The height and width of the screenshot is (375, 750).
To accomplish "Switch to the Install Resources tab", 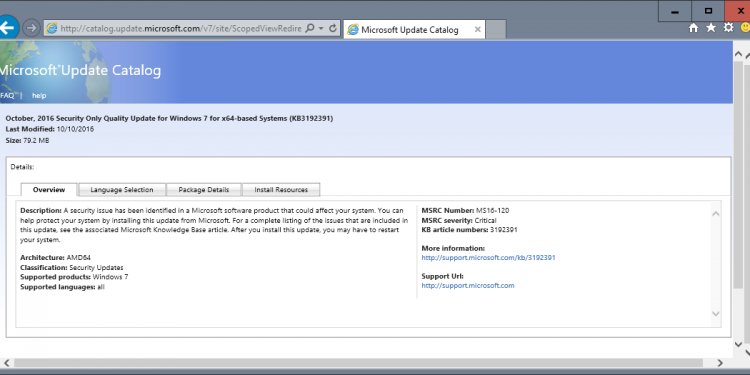I will point(281,190).
